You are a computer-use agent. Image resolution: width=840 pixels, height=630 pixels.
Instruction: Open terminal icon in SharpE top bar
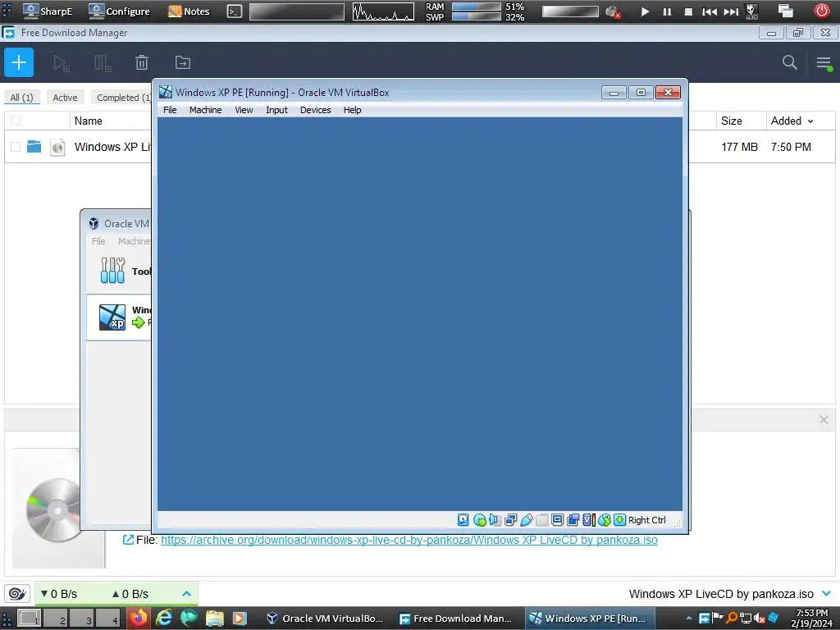point(235,11)
